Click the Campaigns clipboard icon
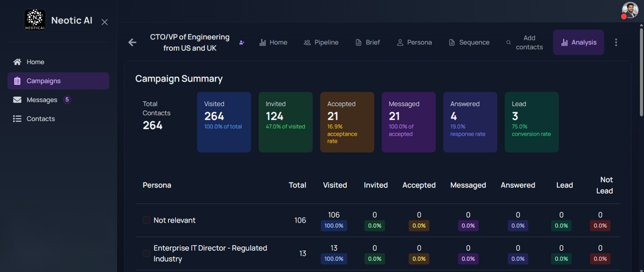This screenshot has height=272, width=644. (x=17, y=81)
